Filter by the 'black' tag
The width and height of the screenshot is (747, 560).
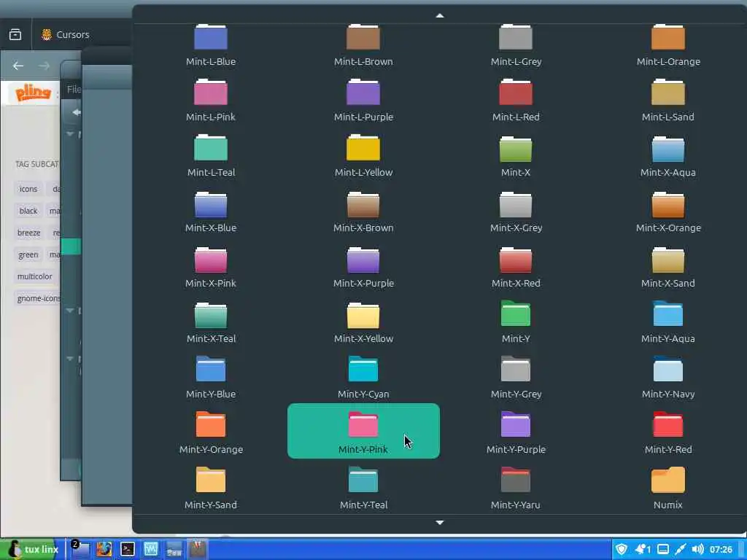[x=28, y=211]
